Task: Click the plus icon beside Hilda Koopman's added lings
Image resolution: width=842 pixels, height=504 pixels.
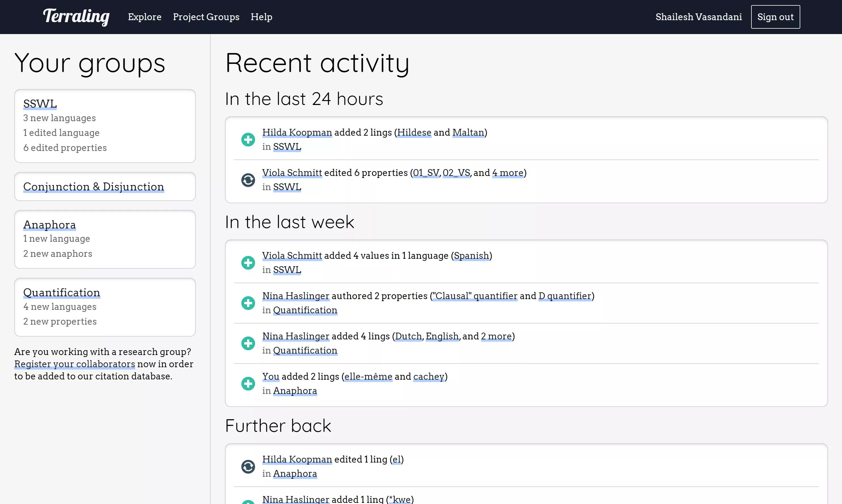Action: [x=248, y=140]
